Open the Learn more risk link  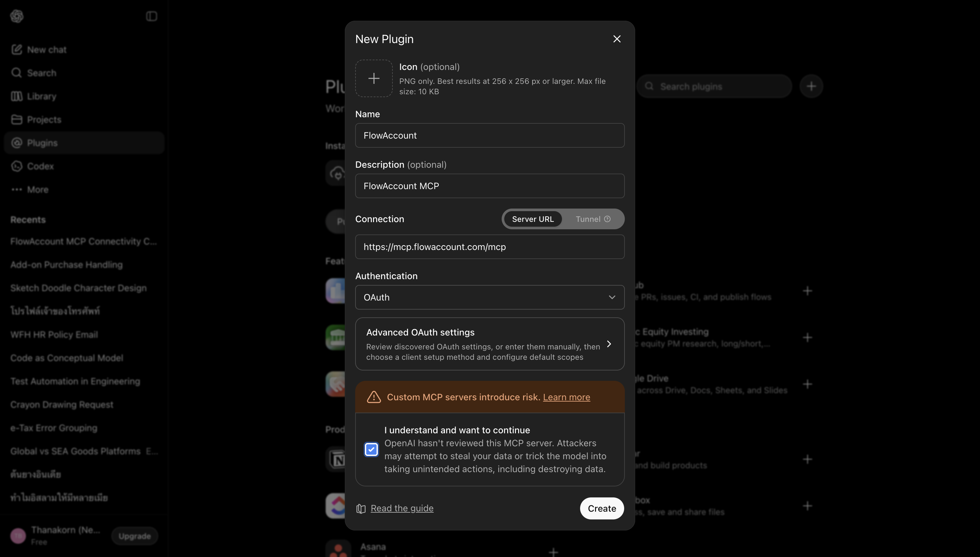(x=566, y=397)
